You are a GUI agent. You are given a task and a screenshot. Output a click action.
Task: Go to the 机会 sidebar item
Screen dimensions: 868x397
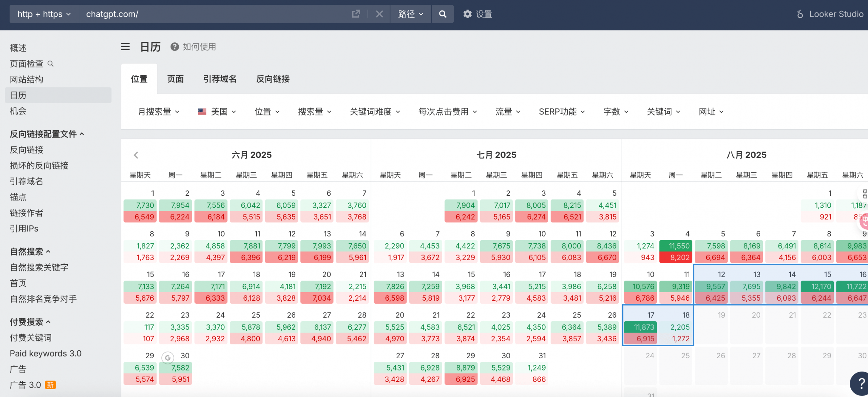pos(18,111)
